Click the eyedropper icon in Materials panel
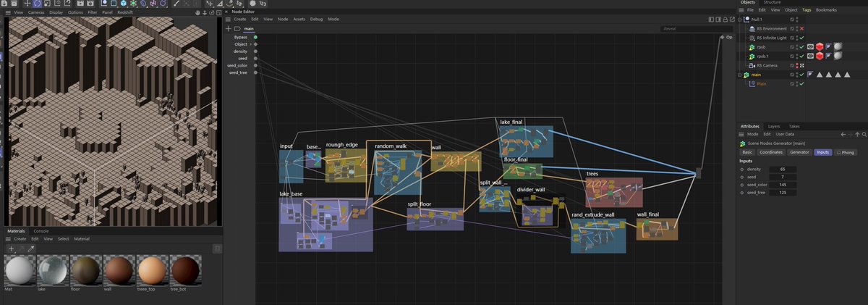 click(x=31, y=248)
